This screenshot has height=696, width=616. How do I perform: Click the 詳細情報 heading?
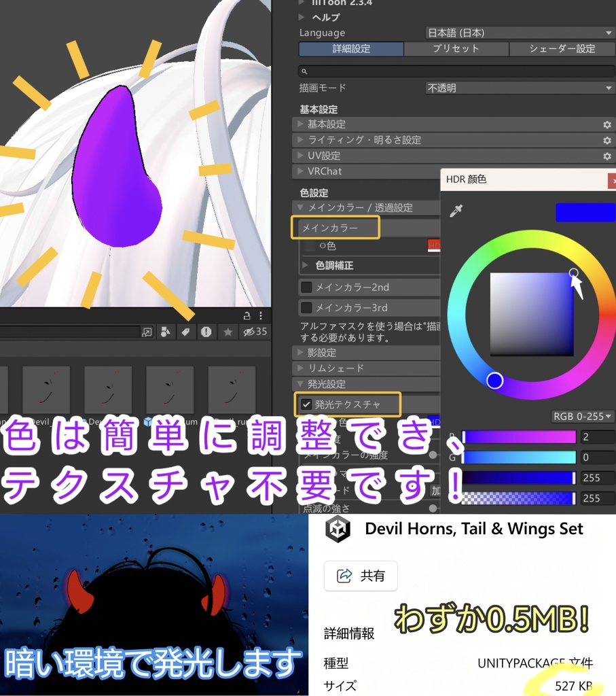(349, 633)
